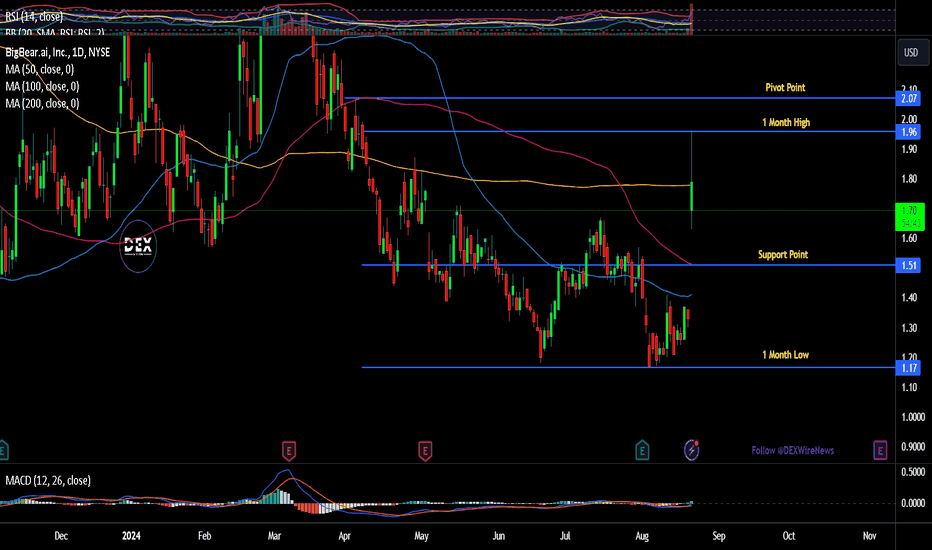This screenshot has height=550, width=932.
Task: Click 1.0000 on the price scale
Action: pos(912,417)
